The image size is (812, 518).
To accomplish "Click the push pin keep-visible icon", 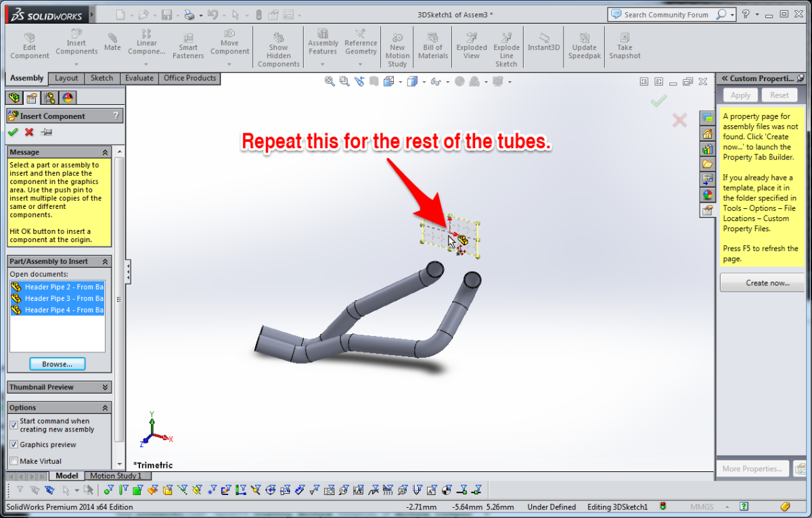I will (x=47, y=133).
